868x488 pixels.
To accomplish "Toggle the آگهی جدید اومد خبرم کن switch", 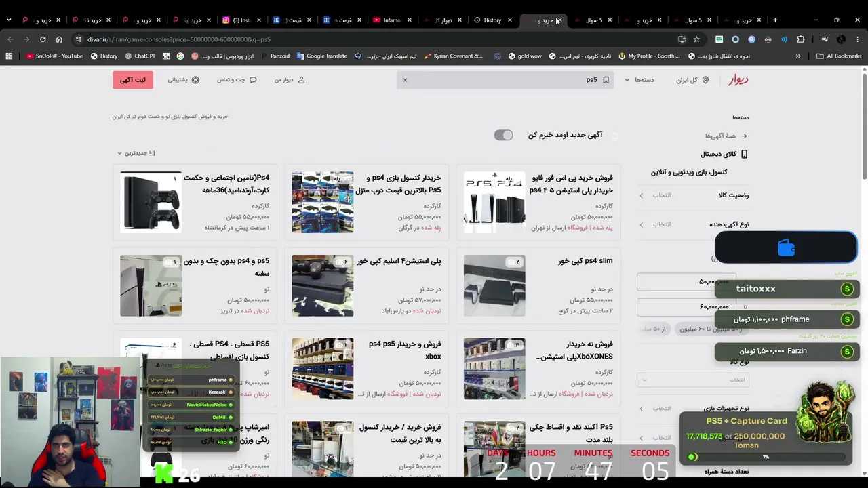I will (x=503, y=136).
